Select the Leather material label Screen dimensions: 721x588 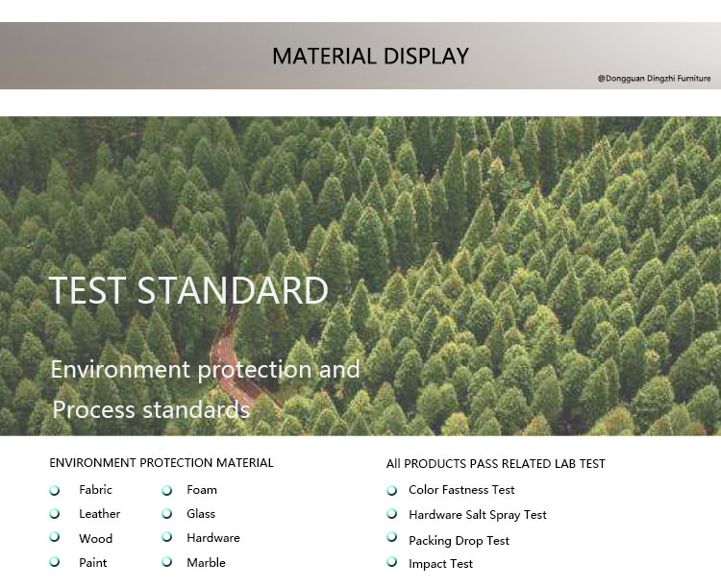100,514
